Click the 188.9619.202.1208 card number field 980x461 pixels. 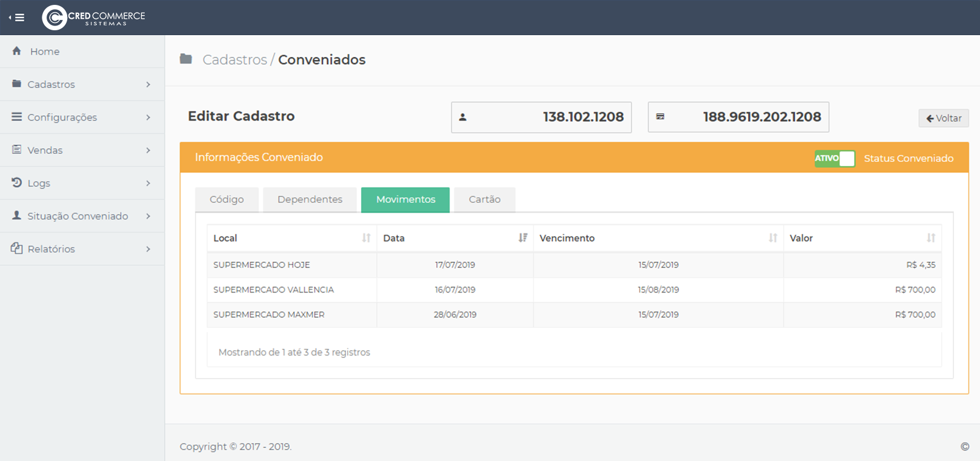pos(738,117)
